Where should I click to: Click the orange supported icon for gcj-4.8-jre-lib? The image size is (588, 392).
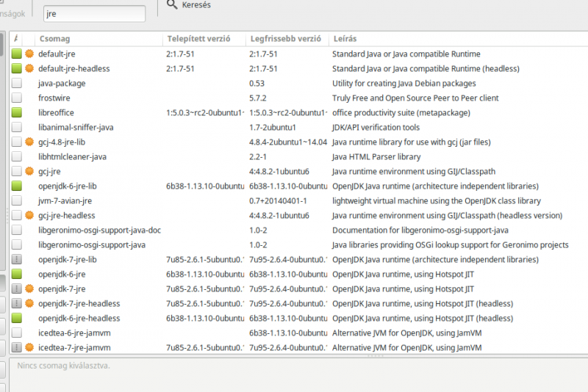click(x=29, y=142)
